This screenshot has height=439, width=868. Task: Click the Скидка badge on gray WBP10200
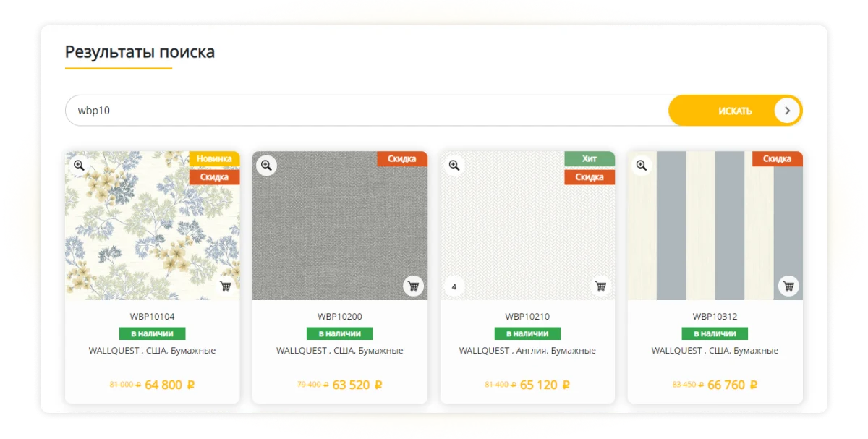402,158
